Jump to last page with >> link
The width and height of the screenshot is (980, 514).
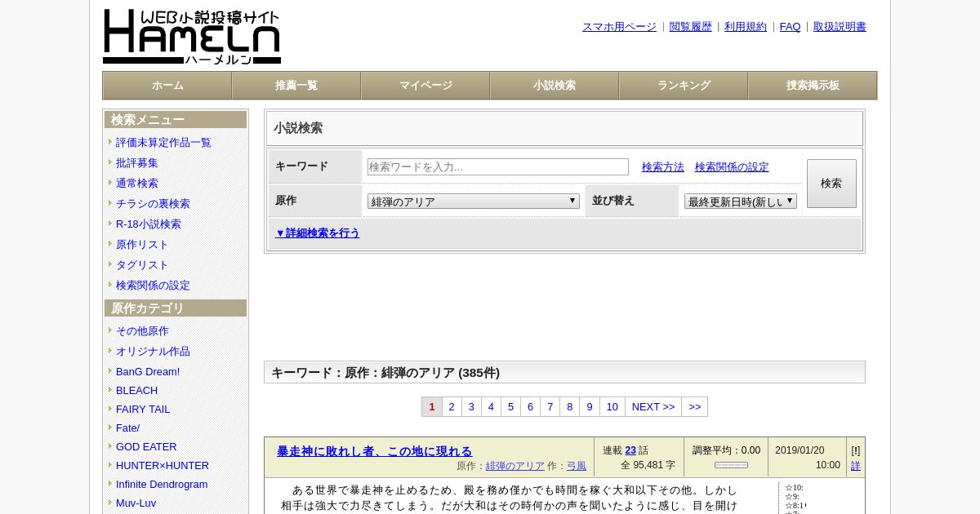695,406
